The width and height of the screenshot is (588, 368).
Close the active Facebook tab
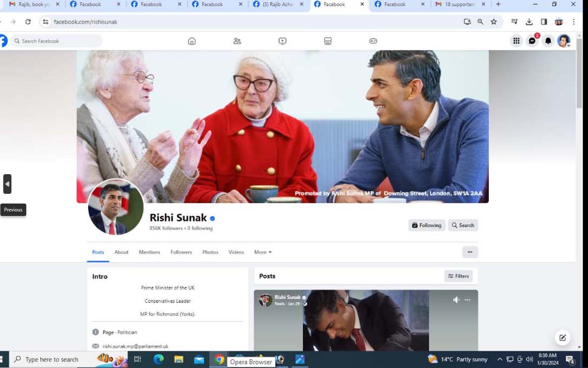pyautogui.click(x=362, y=4)
